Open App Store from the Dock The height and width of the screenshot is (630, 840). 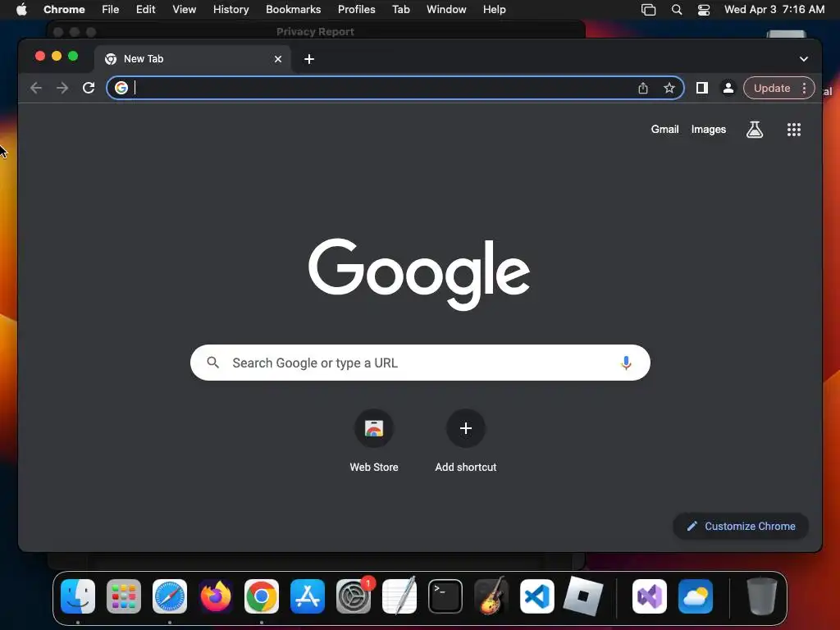(x=308, y=596)
